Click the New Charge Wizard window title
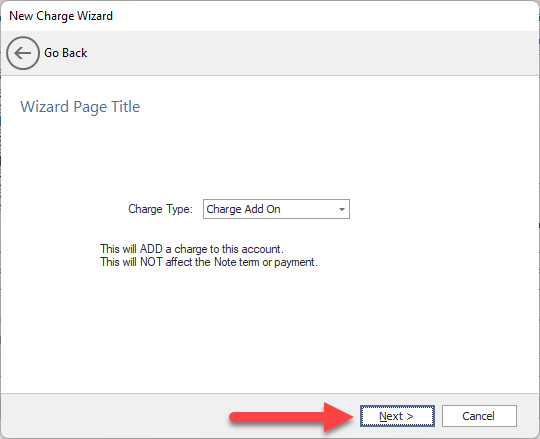Viewport: 540px width, 439px height. [61, 16]
